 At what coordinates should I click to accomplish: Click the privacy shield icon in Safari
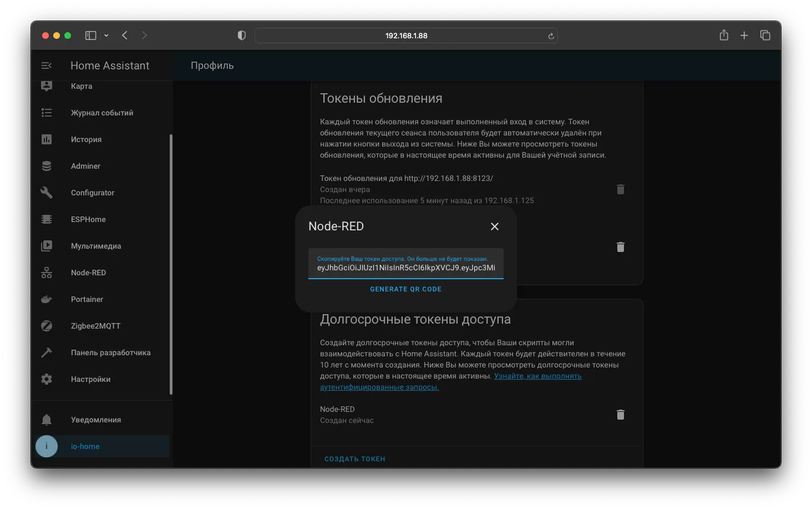(241, 36)
